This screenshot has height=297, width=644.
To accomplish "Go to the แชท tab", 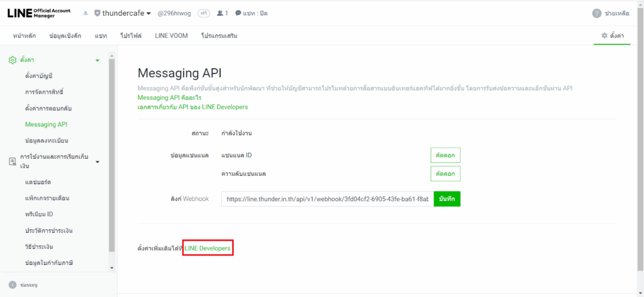I will coord(101,36).
